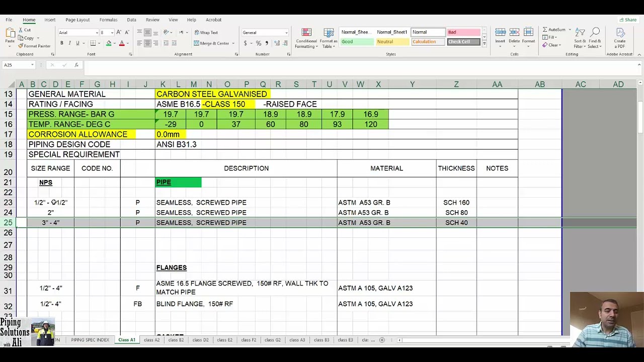Apply the Good cell style

(357, 42)
